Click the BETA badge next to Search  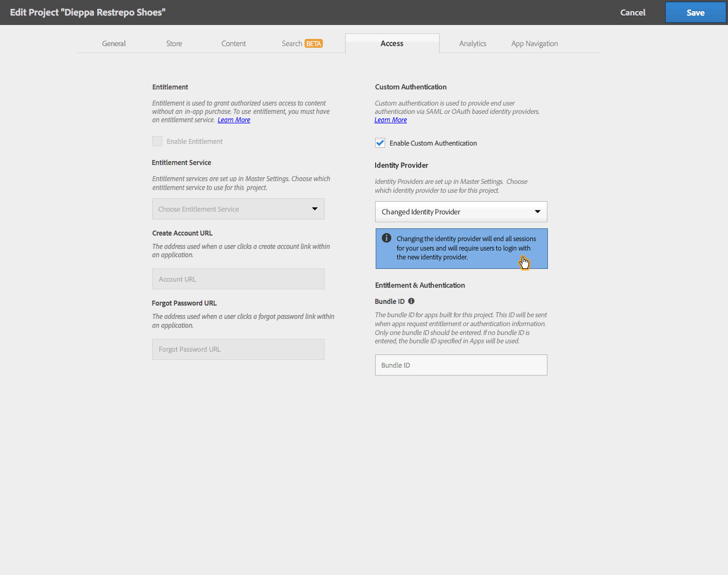coord(314,44)
